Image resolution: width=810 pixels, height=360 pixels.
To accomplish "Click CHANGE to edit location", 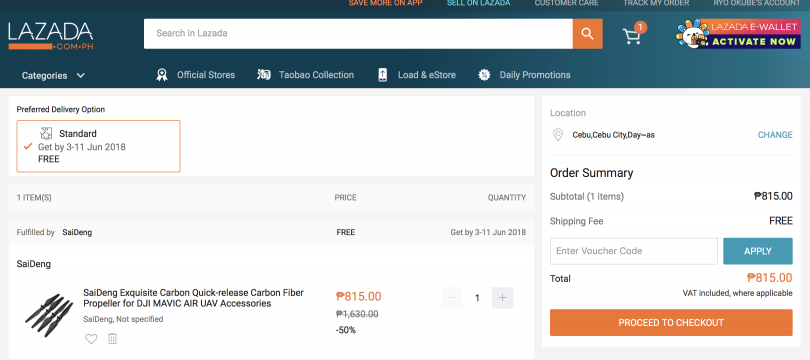I will point(775,135).
